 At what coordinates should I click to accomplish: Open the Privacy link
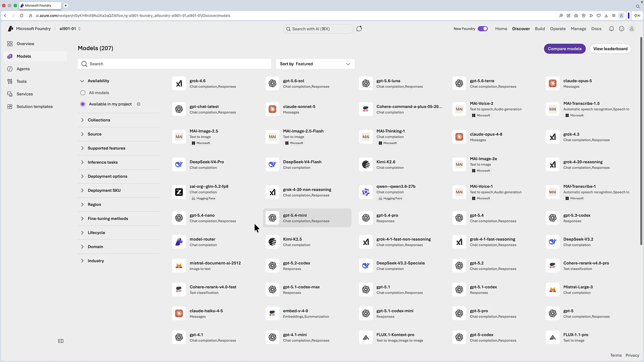[x=632, y=356]
